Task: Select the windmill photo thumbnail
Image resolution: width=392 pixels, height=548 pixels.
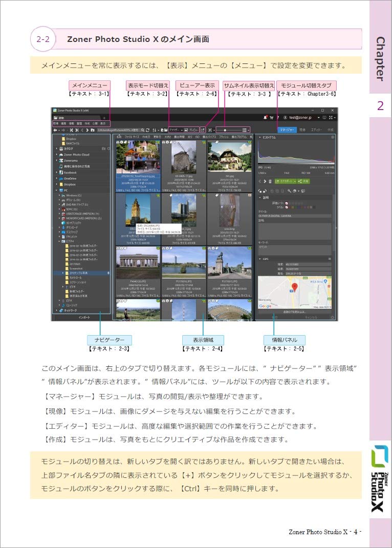Action: click(x=184, y=157)
